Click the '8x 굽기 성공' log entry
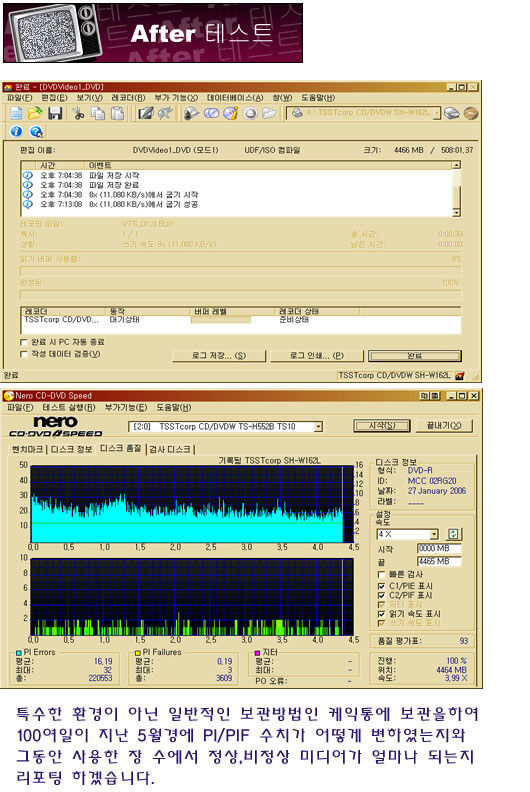Image resolution: width=530 pixels, height=792 pixels. tap(143, 204)
